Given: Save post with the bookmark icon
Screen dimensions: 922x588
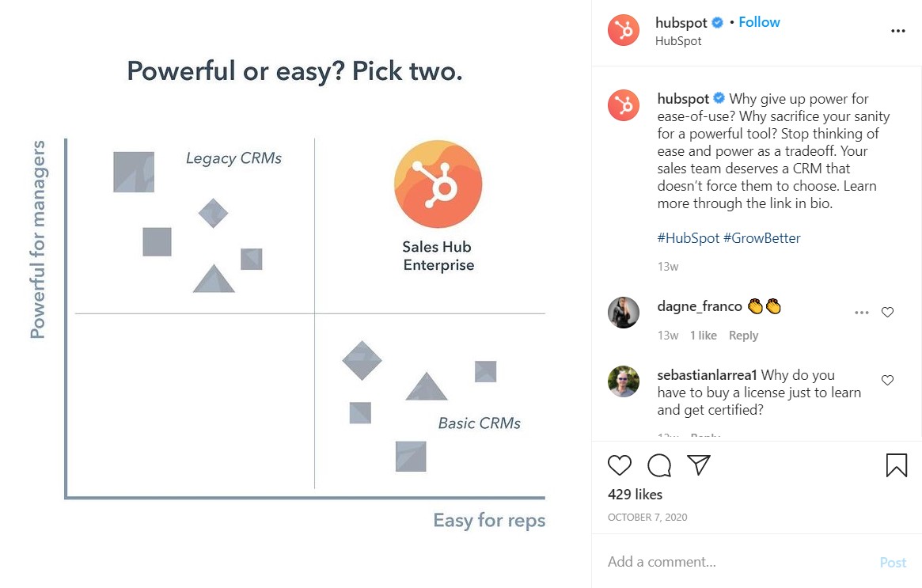Looking at the screenshot, I should [897, 465].
